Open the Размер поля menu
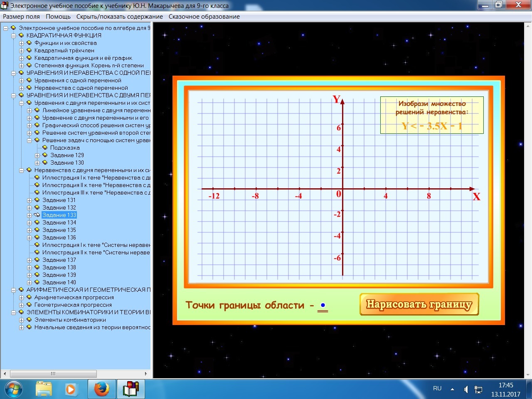The image size is (532, 399). coord(22,17)
